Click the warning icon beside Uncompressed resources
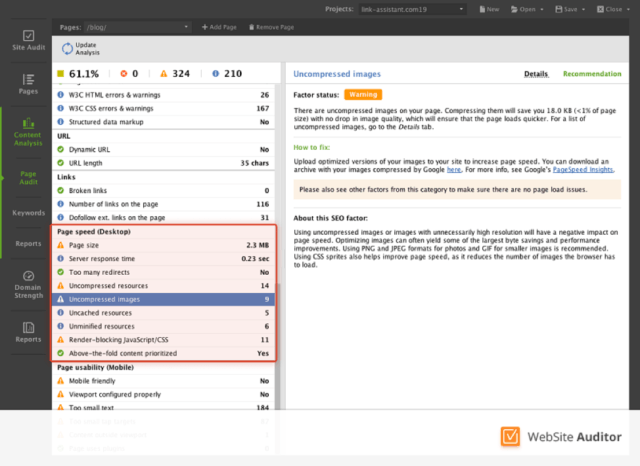Viewport: 640px width, 466px height. tap(60, 285)
